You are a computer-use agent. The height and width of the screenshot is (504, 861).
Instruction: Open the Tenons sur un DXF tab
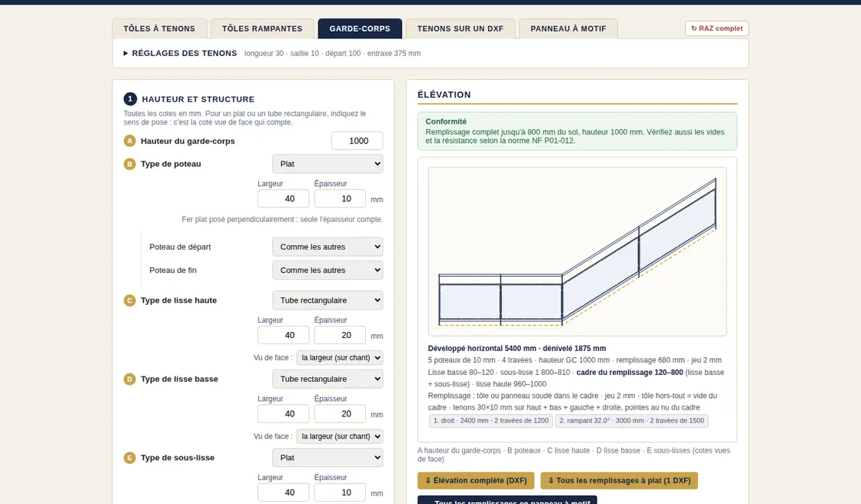pyautogui.click(x=460, y=28)
